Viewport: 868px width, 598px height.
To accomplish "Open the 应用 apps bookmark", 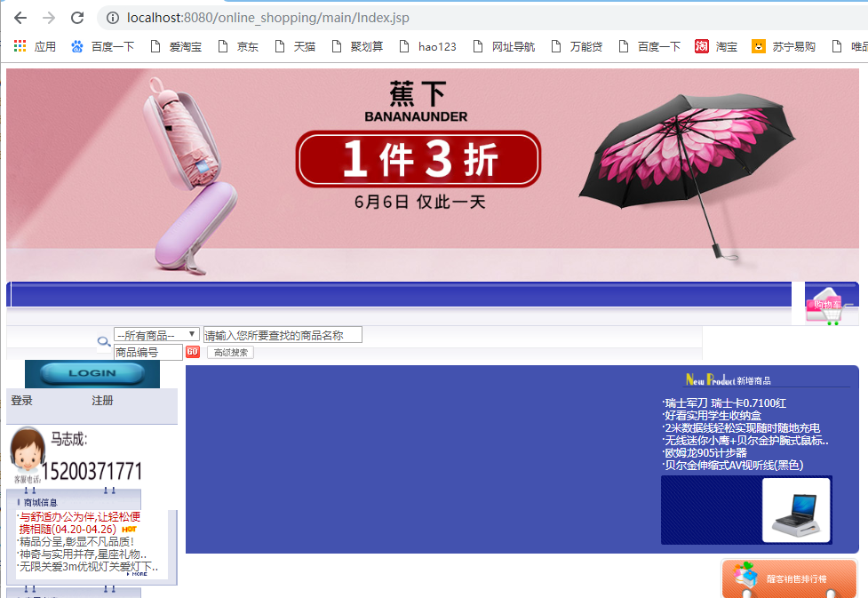I will 35,46.
